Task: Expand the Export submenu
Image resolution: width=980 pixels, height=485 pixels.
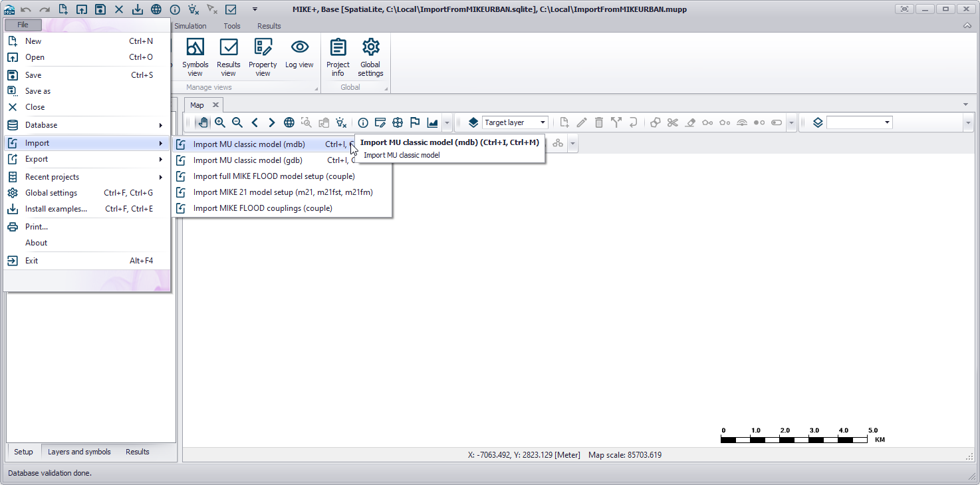Action: (x=86, y=159)
